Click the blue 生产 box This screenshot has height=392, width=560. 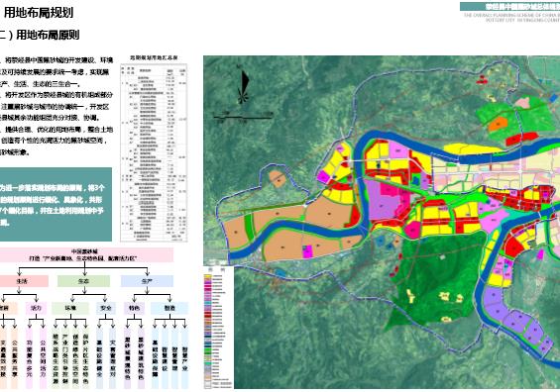coord(147,281)
